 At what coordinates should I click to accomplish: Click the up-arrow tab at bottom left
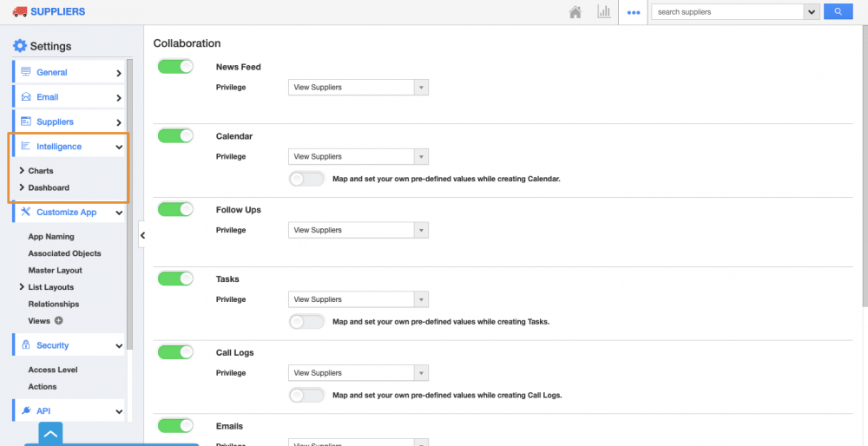pyautogui.click(x=50, y=433)
